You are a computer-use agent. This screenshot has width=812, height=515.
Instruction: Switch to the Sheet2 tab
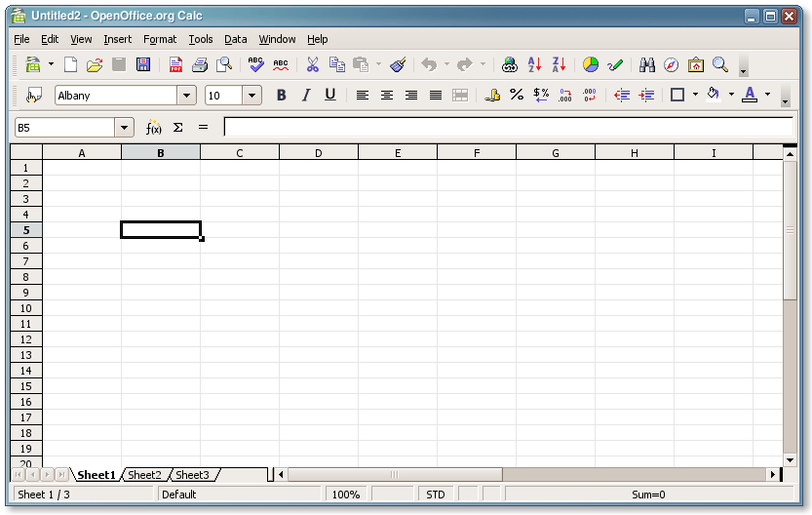144,475
